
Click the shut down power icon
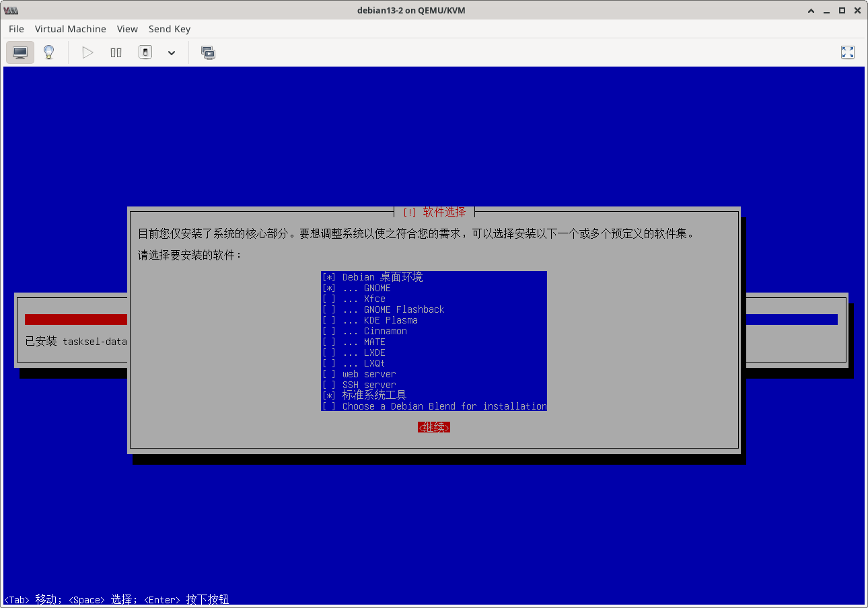pos(145,52)
